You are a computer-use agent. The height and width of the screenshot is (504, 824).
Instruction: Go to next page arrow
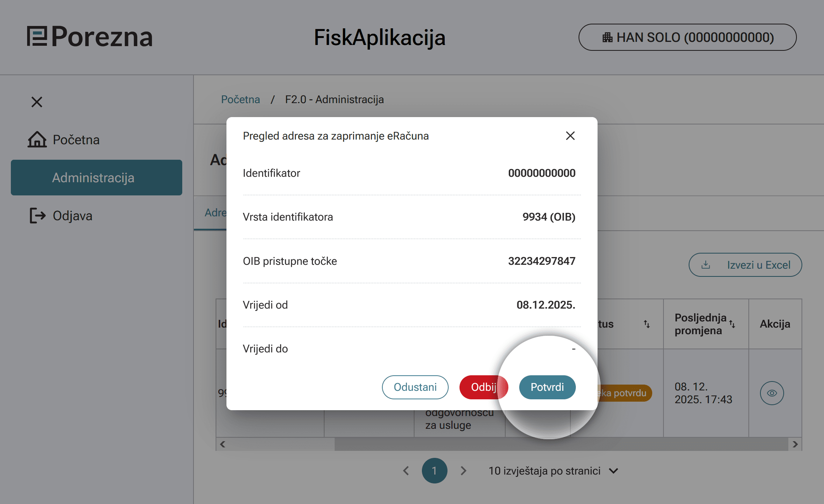click(463, 471)
